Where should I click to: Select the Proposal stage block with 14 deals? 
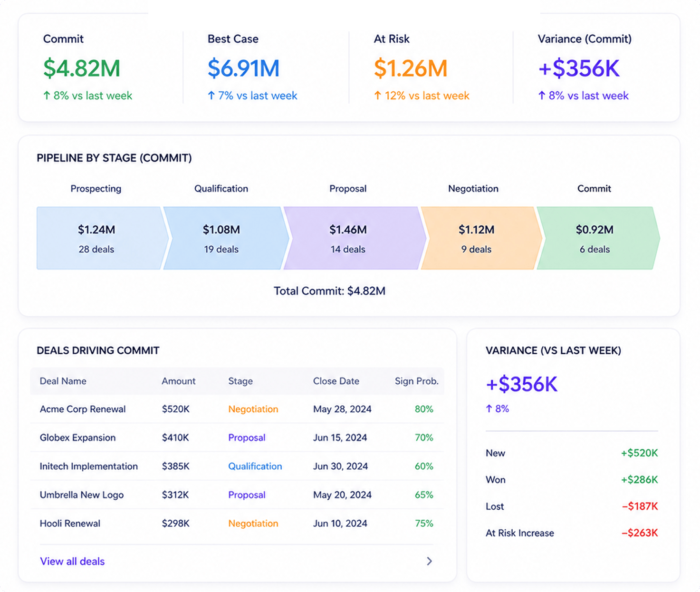coord(355,238)
